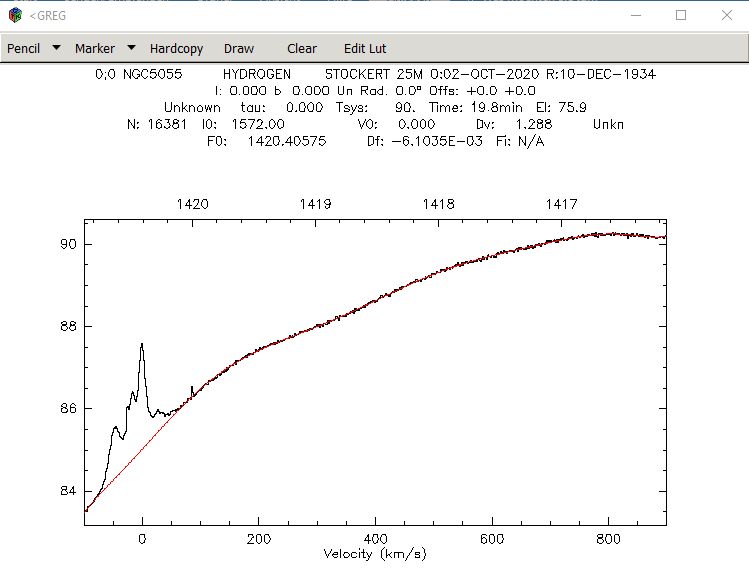Image resolution: width=749 pixels, height=575 pixels.
Task: Click the small spike on the spectrum near 90 km/s
Action: (x=192, y=389)
